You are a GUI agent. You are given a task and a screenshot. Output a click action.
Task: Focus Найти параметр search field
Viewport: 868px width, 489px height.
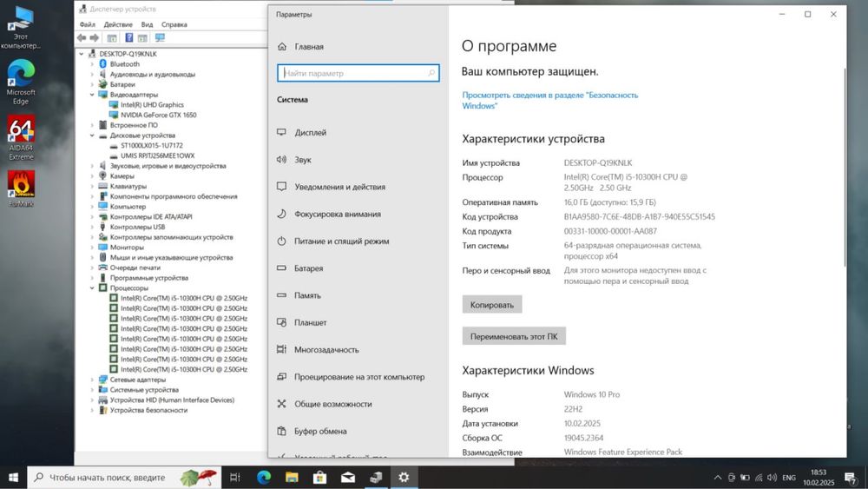[x=358, y=73]
